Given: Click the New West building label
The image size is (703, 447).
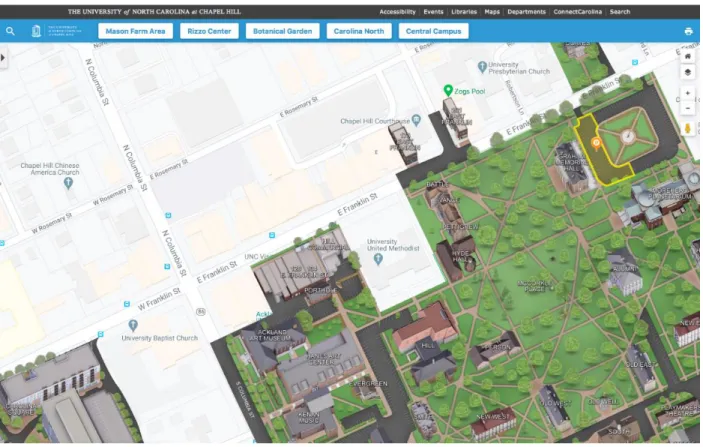Looking at the screenshot, I should (493, 417).
